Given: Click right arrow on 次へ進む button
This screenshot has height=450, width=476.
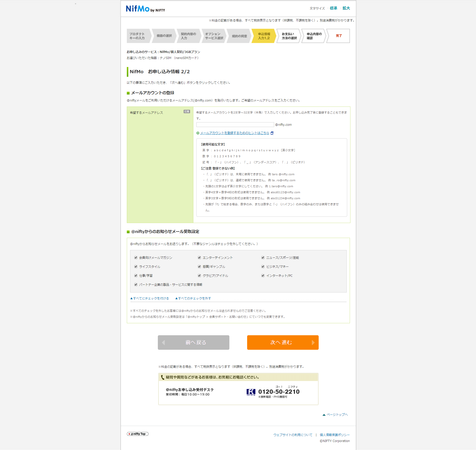Looking at the screenshot, I should point(313,342).
